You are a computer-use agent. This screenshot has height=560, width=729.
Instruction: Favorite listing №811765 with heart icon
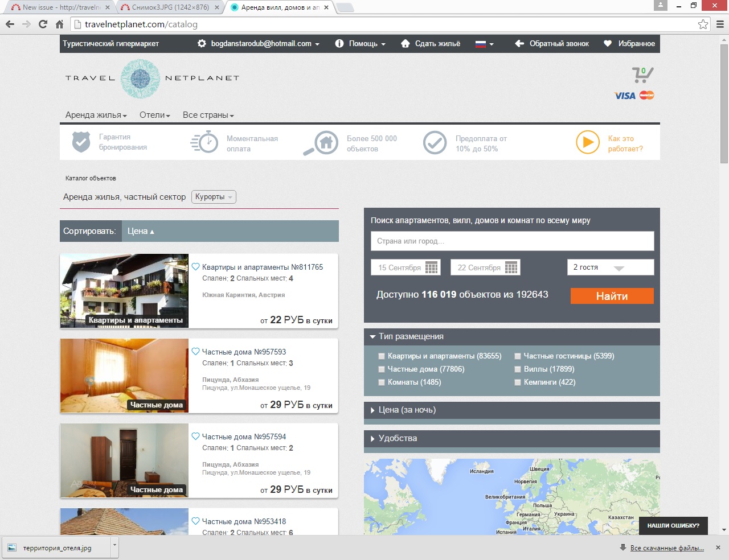tap(195, 267)
